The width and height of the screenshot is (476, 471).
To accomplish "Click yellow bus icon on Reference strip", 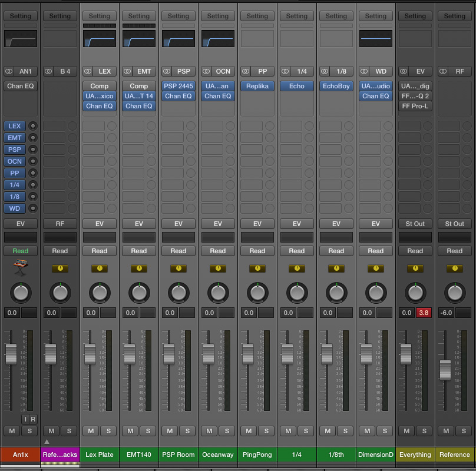I will [455, 268].
